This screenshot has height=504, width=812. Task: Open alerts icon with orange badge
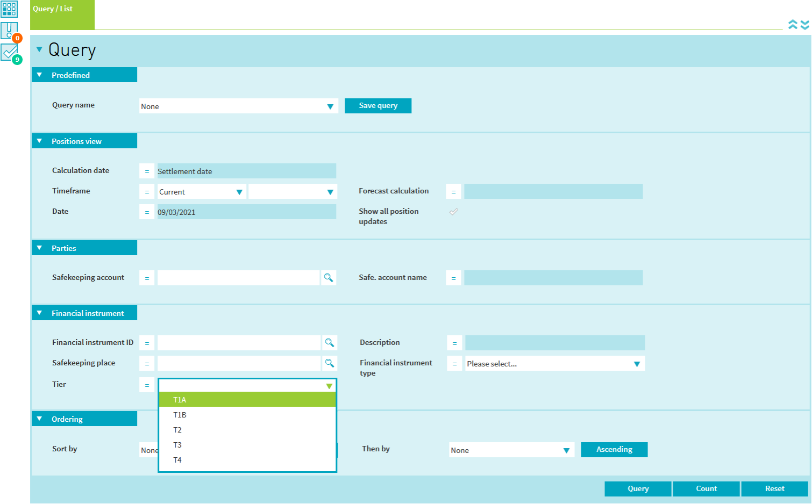pyautogui.click(x=10, y=31)
